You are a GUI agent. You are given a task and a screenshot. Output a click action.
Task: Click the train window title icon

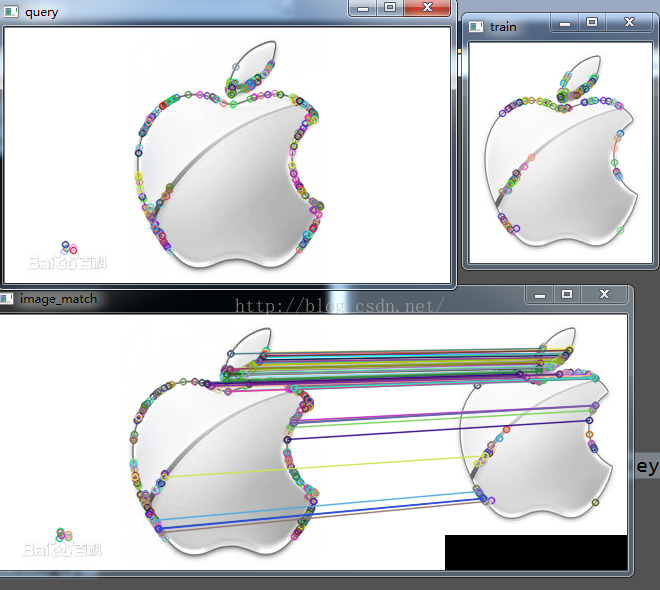tap(476, 27)
